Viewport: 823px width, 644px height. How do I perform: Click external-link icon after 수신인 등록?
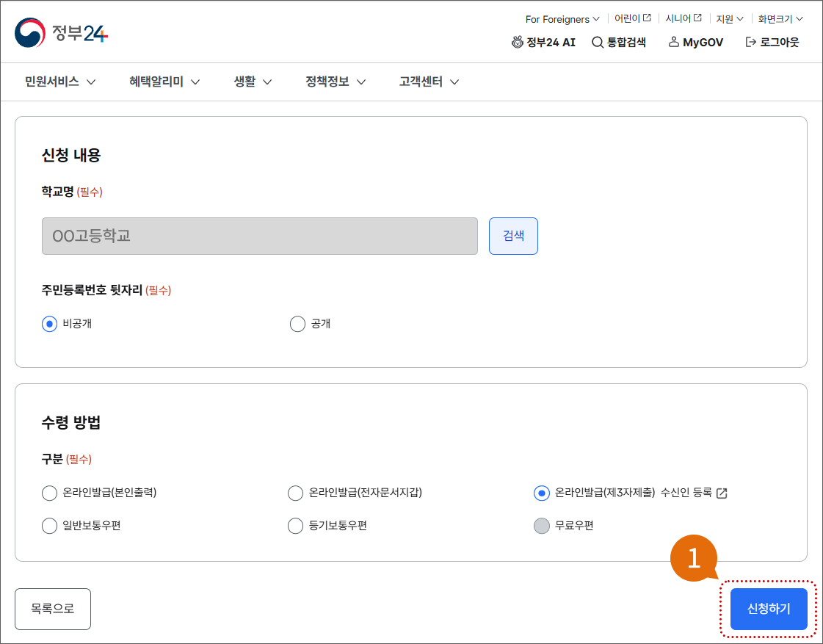[x=722, y=493]
